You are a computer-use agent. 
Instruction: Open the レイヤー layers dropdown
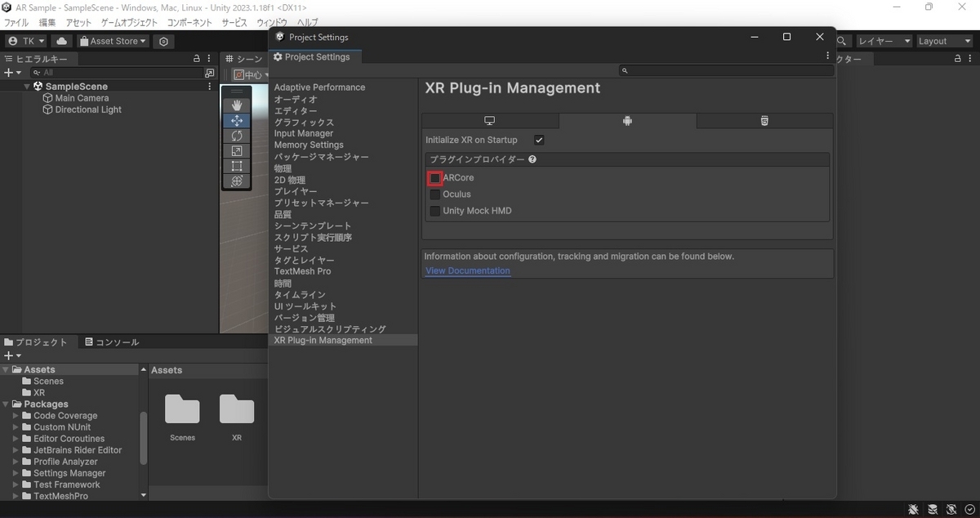point(884,41)
